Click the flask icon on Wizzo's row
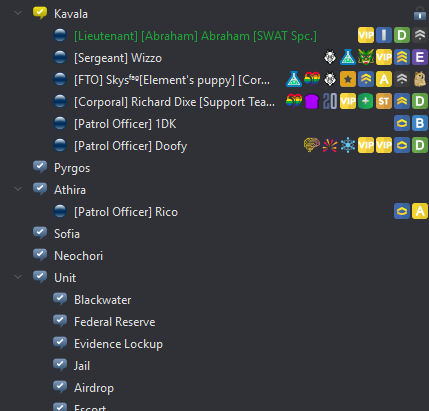Screen dimensions: 429x411 (348, 57)
